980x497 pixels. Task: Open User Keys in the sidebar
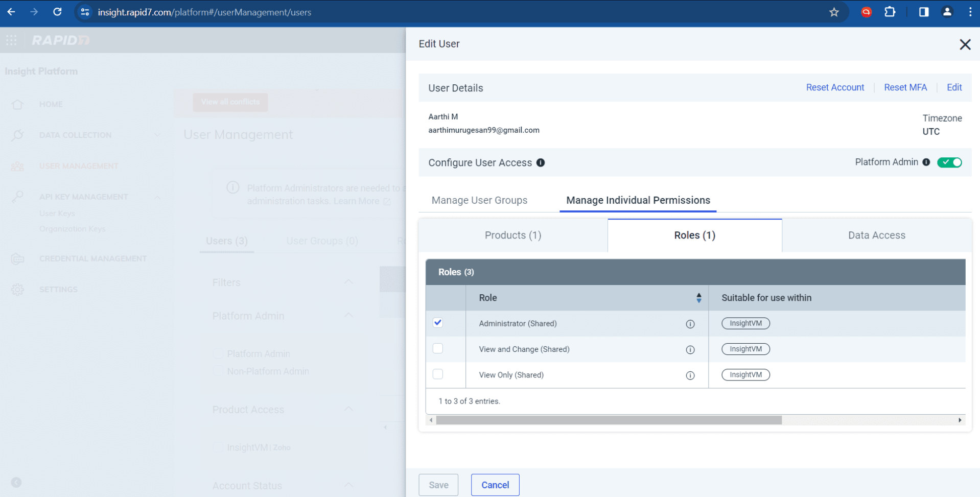[57, 214]
